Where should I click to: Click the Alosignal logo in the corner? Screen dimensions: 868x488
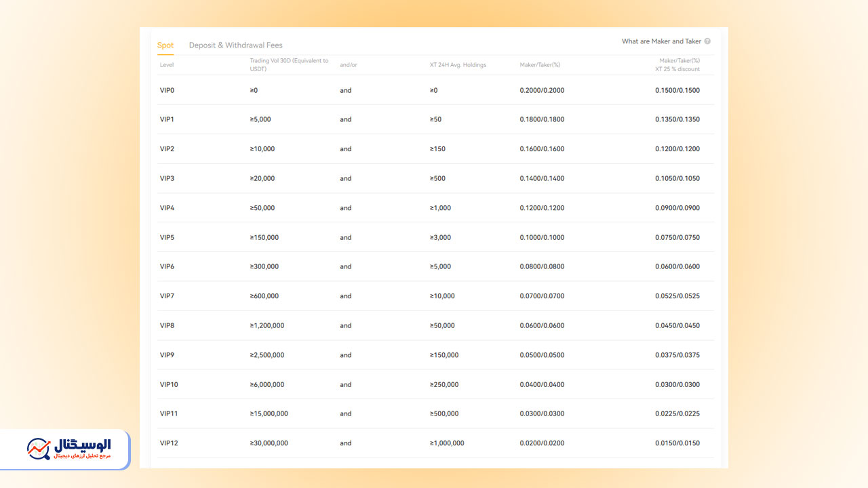click(x=69, y=448)
